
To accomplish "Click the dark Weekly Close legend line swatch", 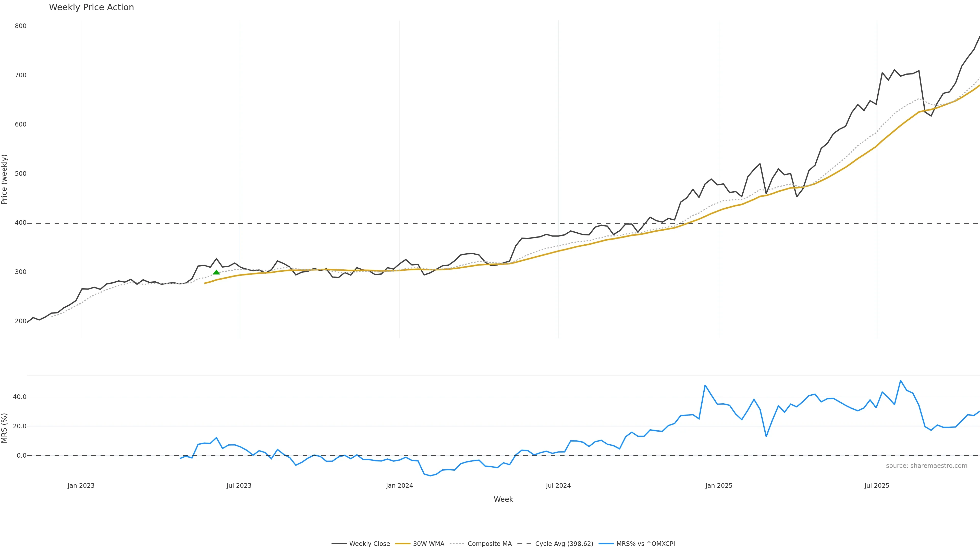I will click(x=339, y=544).
